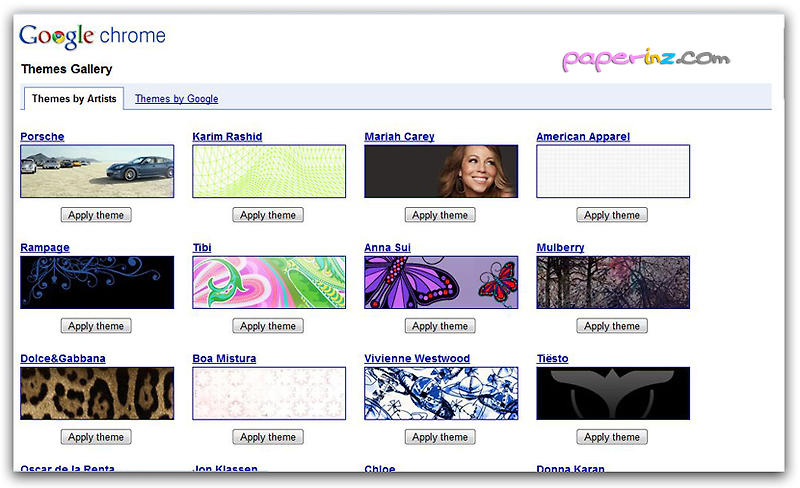Open the Tibi theme link
The image size is (800, 488).
(202, 248)
